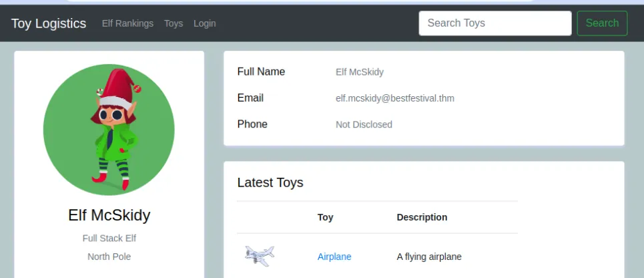Click the Not Disclosed phone value
This screenshot has width=644, height=278.
pyautogui.click(x=364, y=124)
